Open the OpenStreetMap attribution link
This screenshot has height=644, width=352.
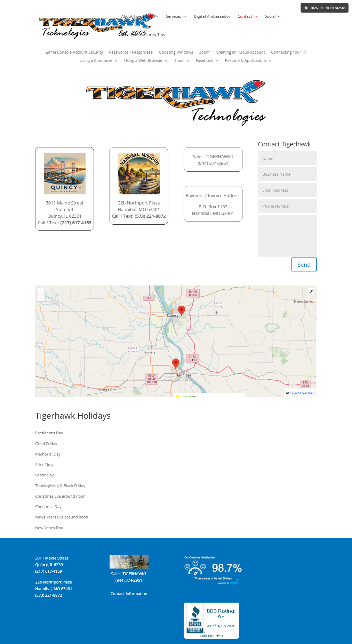pyautogui.click(x=302, y=393)
